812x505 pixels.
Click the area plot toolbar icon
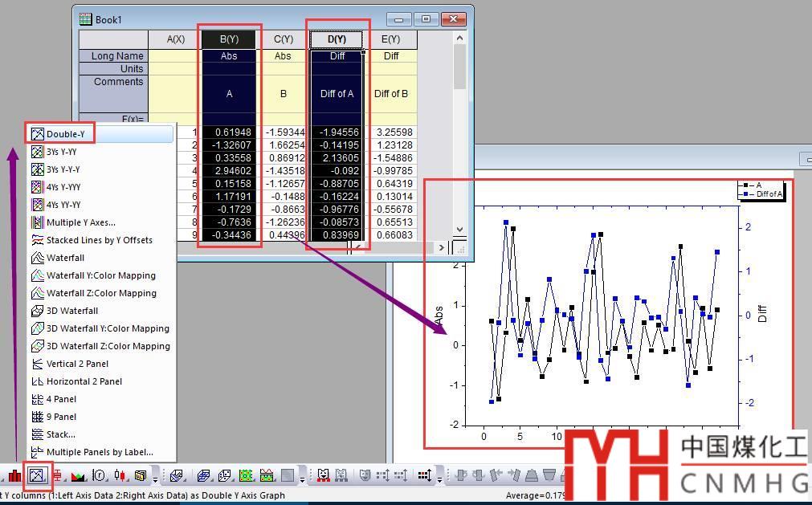pos(79,475)
